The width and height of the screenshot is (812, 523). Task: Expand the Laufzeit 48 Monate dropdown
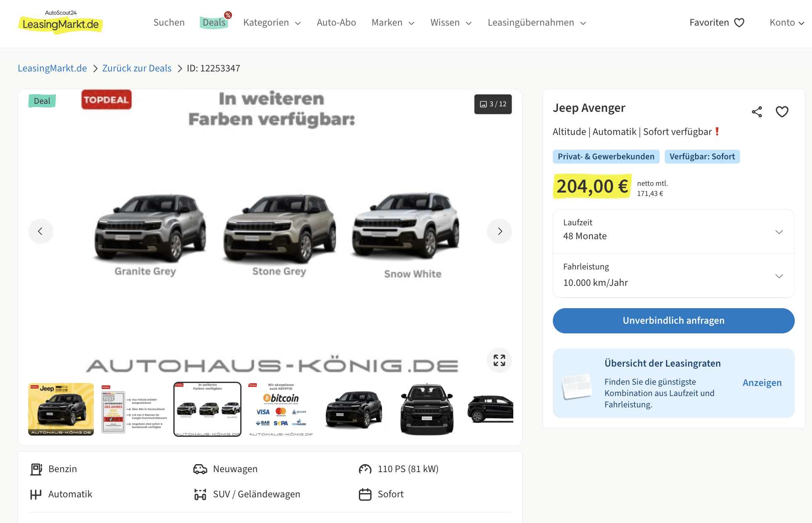[x=674, y=232]
